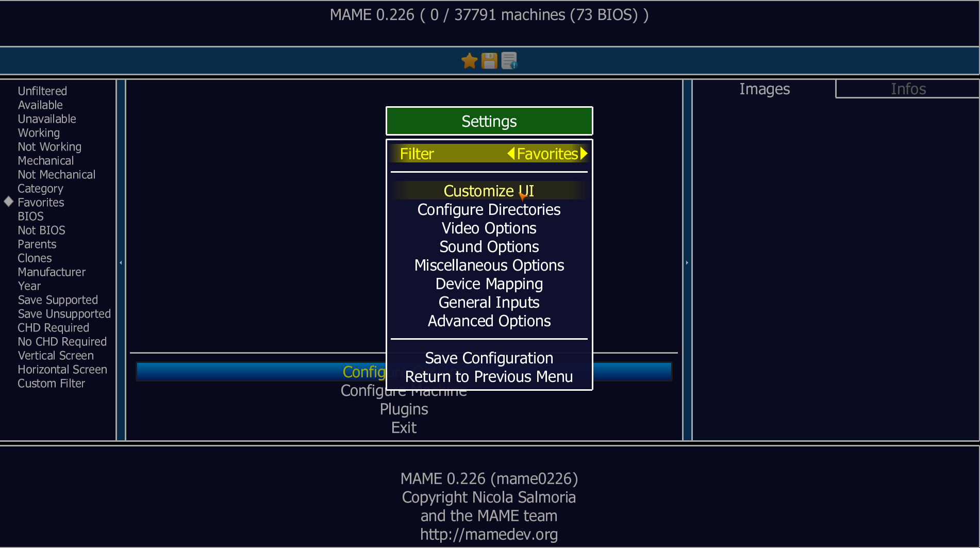Choose the Vertical Screen filter

[x=56, y=355]
